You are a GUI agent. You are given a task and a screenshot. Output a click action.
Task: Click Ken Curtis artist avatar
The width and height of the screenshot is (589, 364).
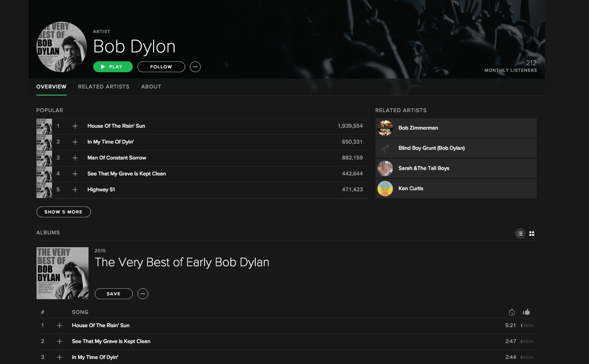pos(385,188)
